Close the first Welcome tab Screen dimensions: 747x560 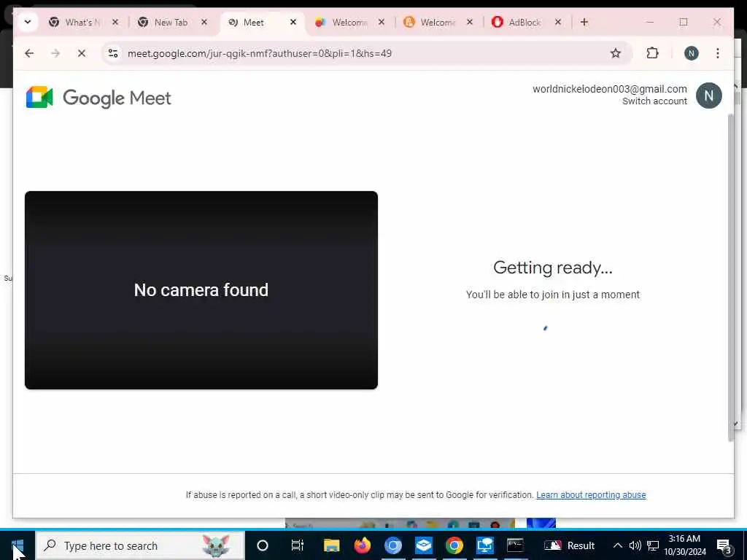[381, 22]
